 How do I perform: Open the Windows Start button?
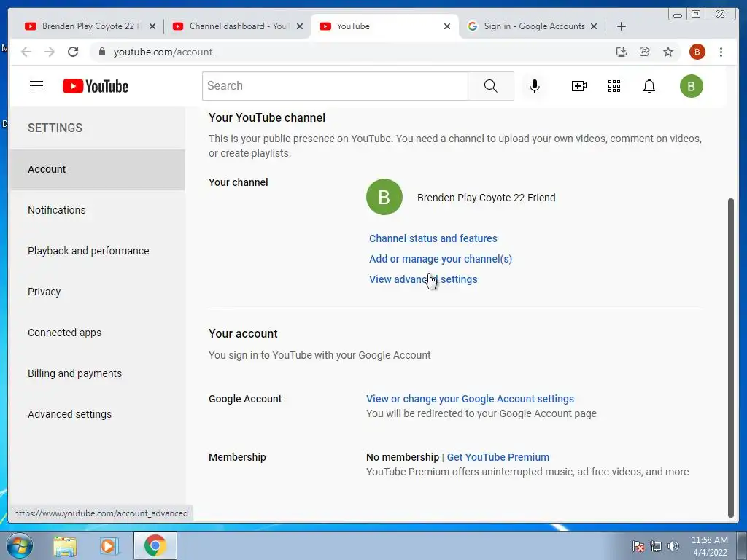coord(20,545)
